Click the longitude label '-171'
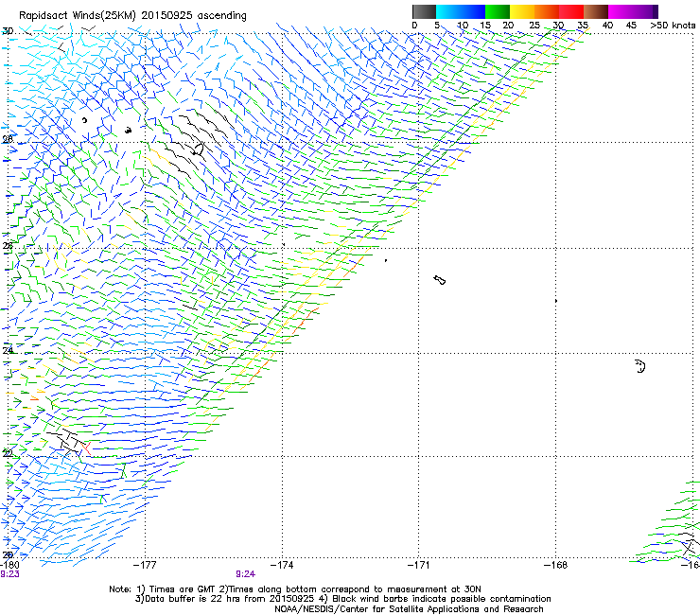The width and height of the screenshot is (700, 615). coord(419,565)
